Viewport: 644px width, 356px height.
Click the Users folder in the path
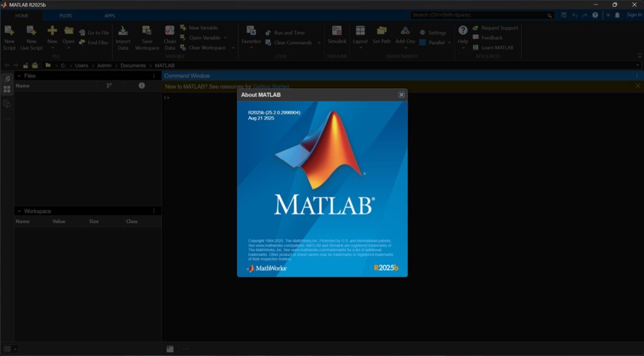pos(81,65)
